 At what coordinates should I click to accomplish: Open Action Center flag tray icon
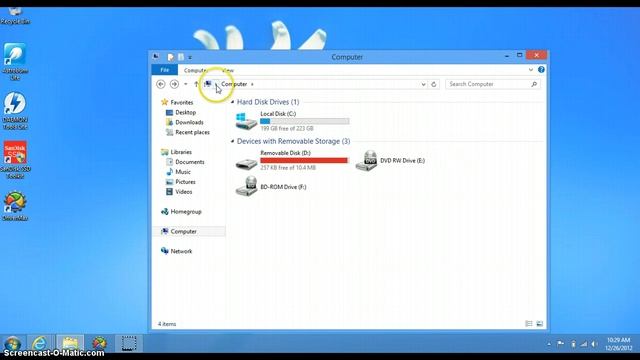tap(560, 344)
